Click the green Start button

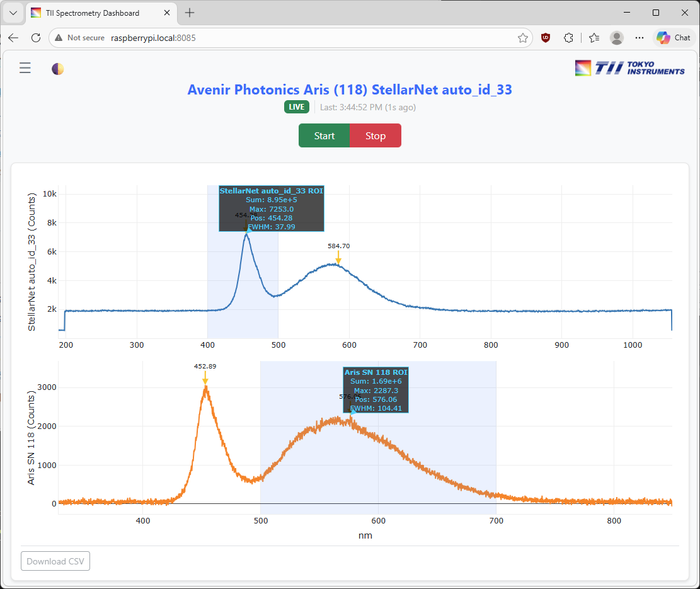pyautogui.click(x=324, y=135)
